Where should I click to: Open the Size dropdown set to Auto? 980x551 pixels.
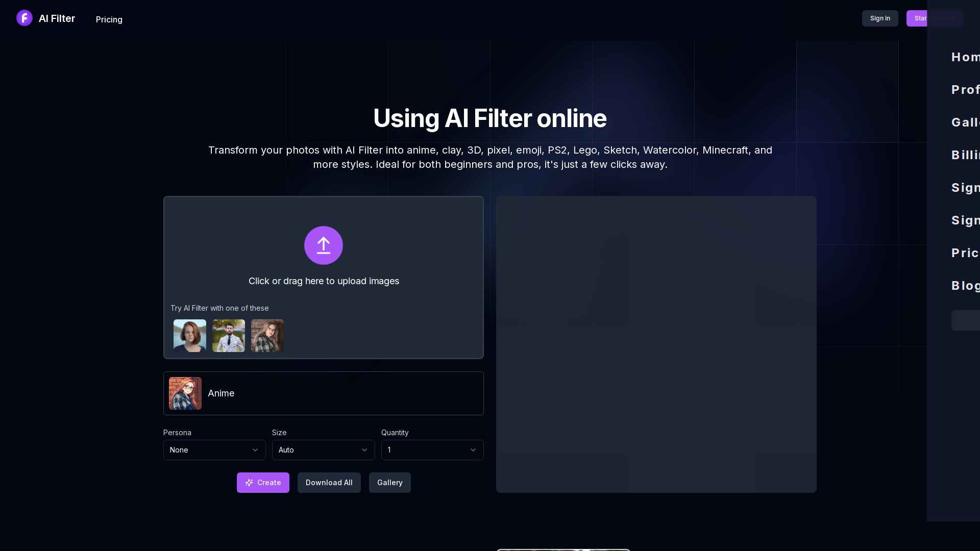point(323,450)
